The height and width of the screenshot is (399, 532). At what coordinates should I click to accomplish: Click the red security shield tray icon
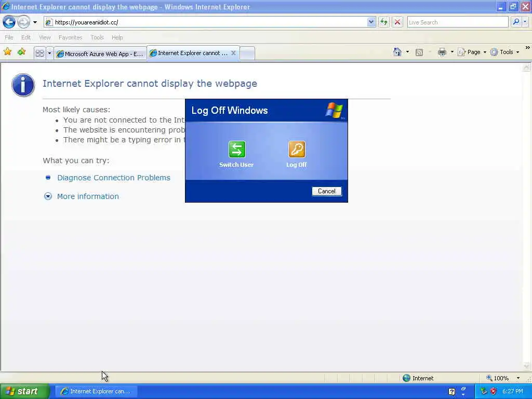point(494,392)
